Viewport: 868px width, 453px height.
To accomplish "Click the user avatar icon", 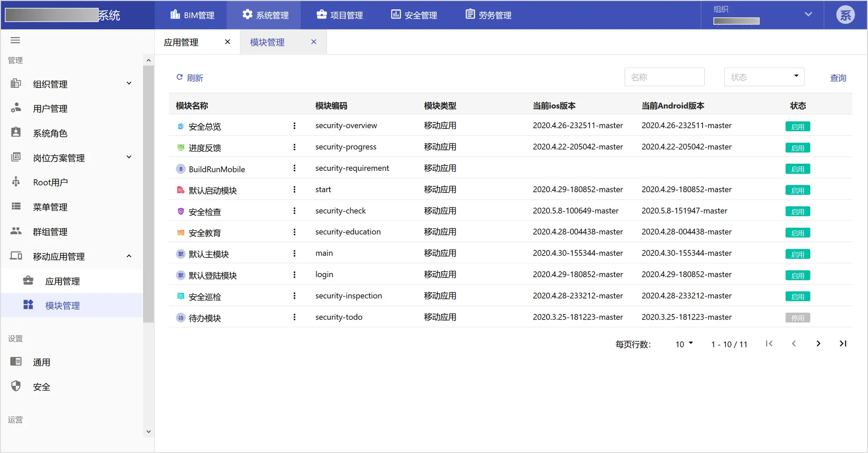I will (x=845, y=15).
